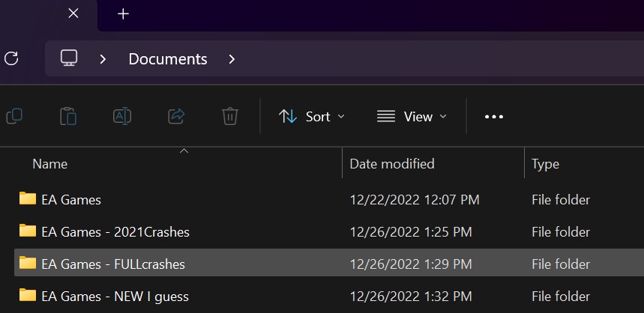The height and width of the screenshot is (313, 644).
Task: Click the Delete trash can icon
Action: tap(230, 116)
